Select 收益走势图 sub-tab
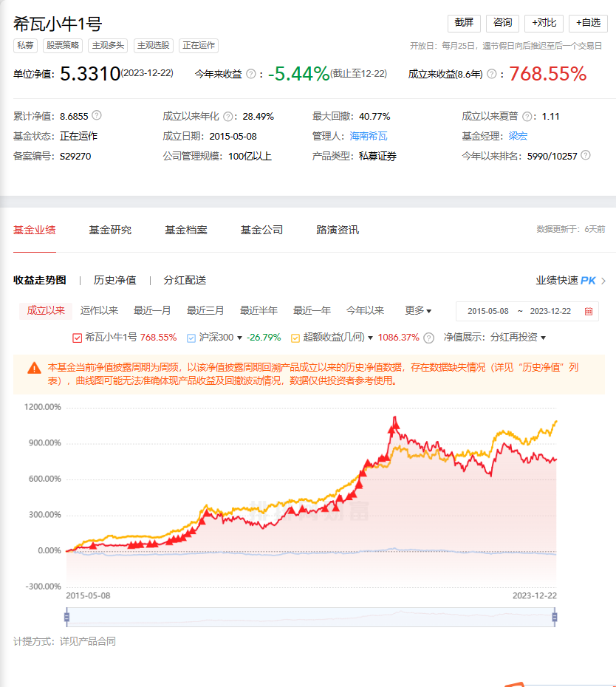This screenshot has height=687, width=616. click(40, 281)
